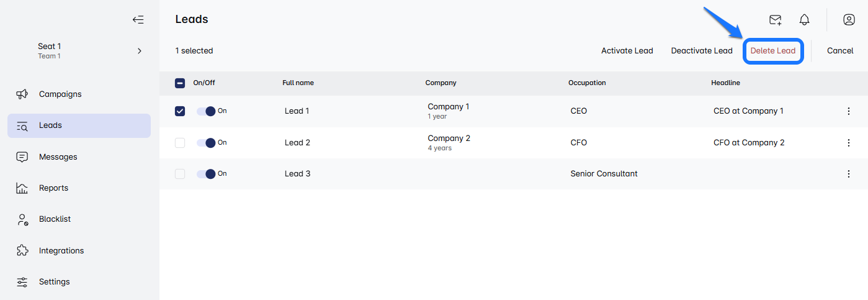Open Settings in the sidebar
Viewport: 868px width, 300px height.
pyautogui.click(x=54, y=282)
